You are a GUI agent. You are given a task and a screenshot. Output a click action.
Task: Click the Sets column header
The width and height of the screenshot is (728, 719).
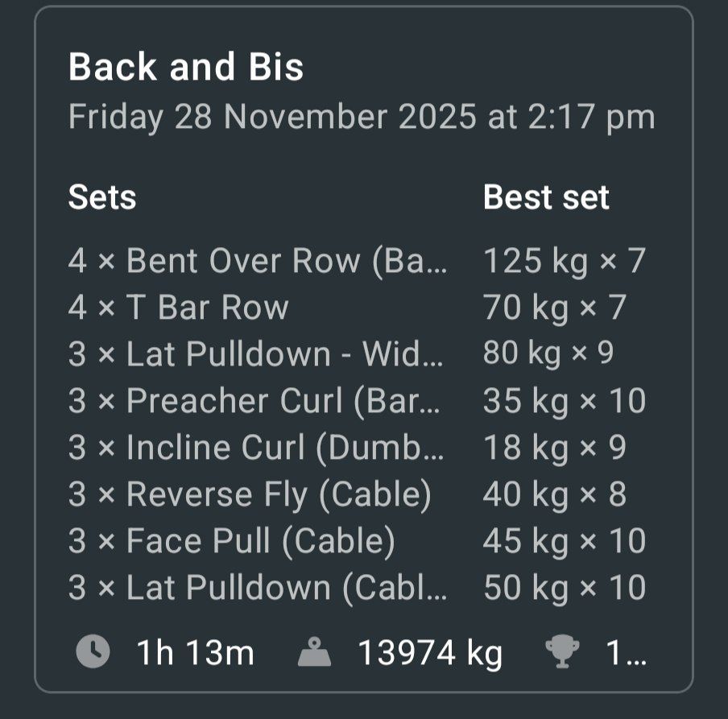[102, 197]
